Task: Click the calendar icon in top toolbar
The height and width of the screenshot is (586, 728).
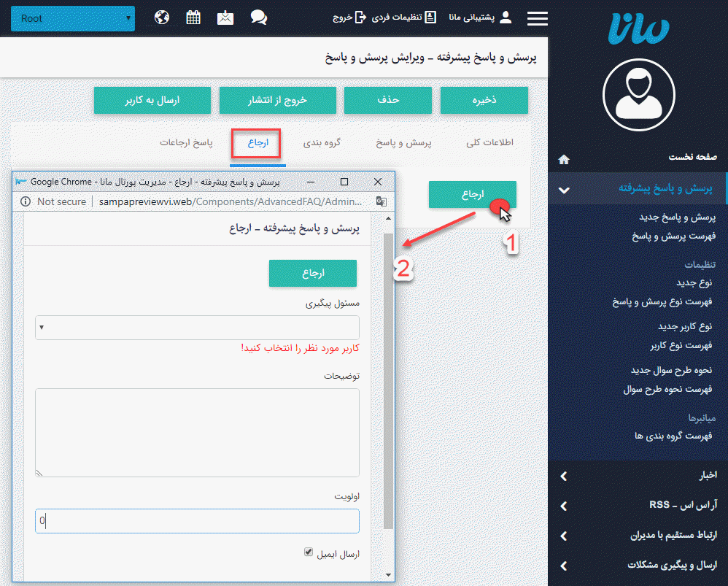Action: pyautogui.click(x=193, y=16)
